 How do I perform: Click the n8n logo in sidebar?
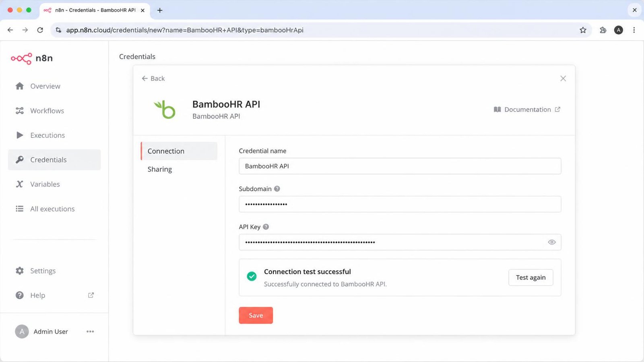click(x=31, y=58)
